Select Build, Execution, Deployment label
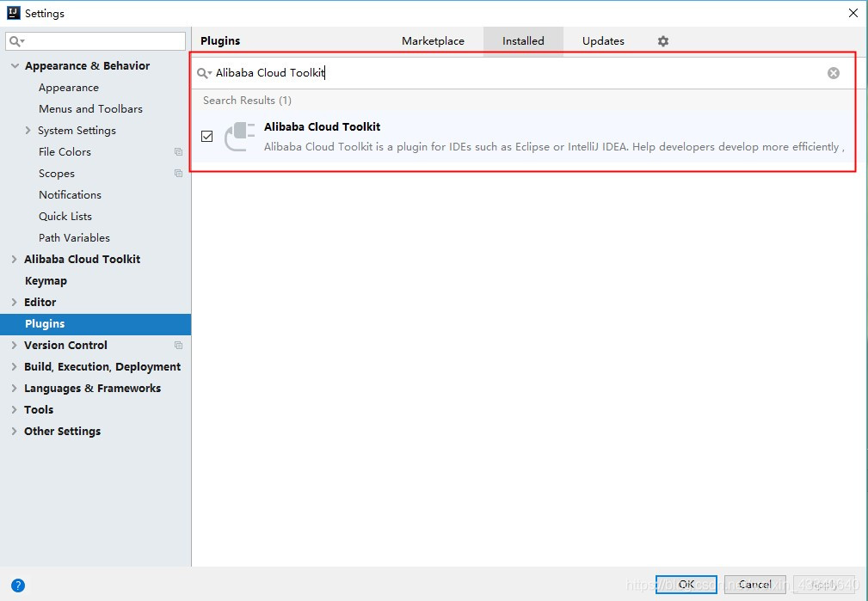Screen dimensions: 868x601 pyautogui.click(x=102, y=366)
